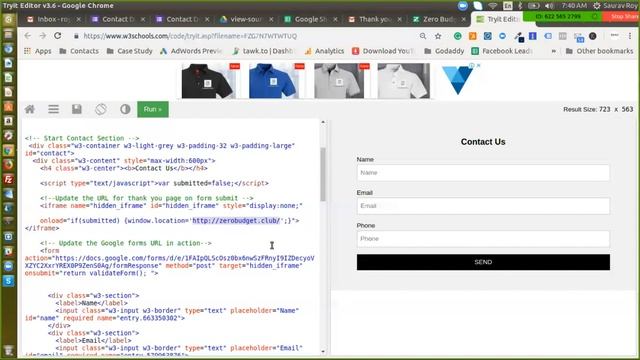Viewport: 640px width, 360px height.
Task: Click the code editor scroll up arrow
Action: click(323, 122)
